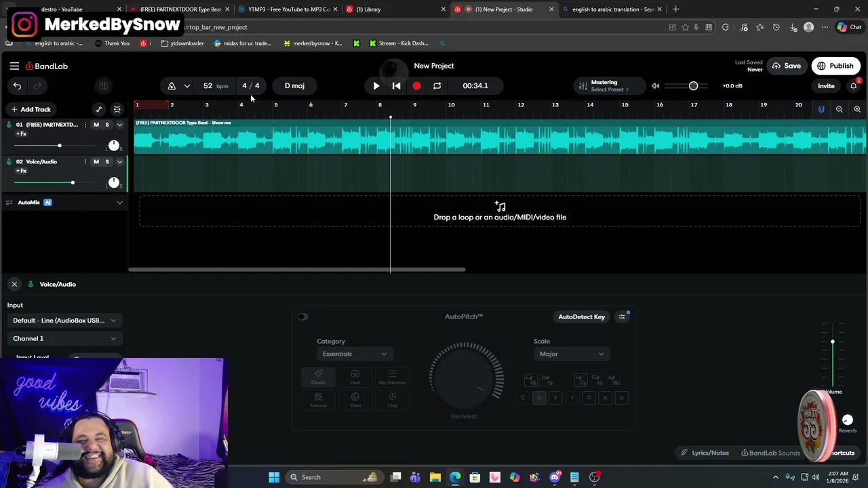Viewport: 868px width, 488px height.
Task: Solo track 02 Voice/Audio
Action: [106, 161]
